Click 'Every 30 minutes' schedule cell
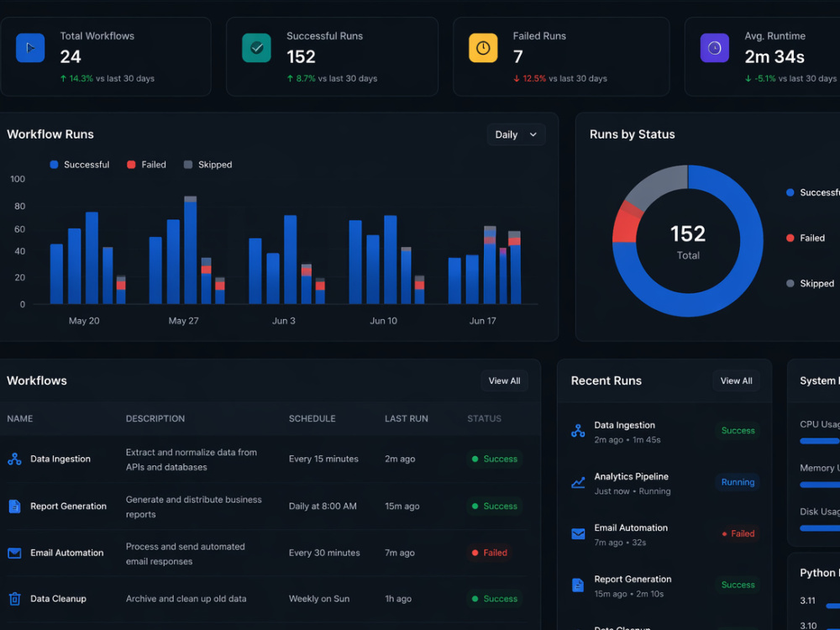 point(324,553)
